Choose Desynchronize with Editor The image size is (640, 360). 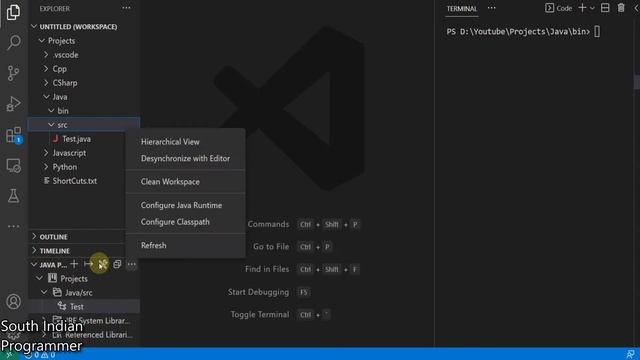pyautogui.click(x=185, y=158)
